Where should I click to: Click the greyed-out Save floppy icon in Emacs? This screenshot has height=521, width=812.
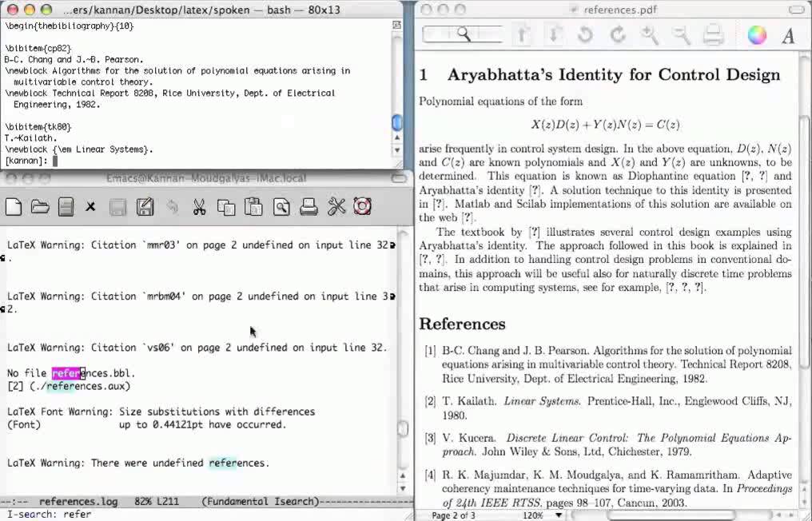coord(117,207)
